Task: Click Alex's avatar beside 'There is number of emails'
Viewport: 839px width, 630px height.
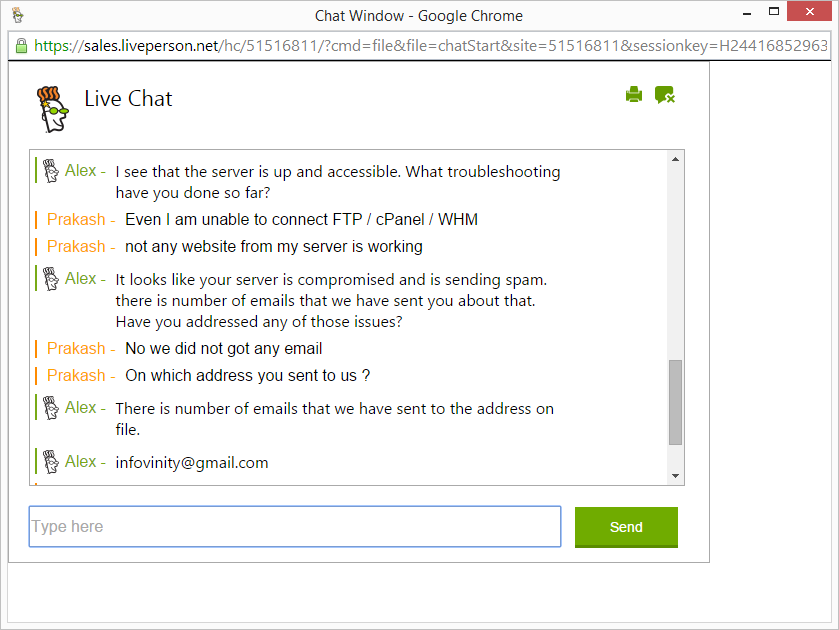Action: [x=51, y=408]
